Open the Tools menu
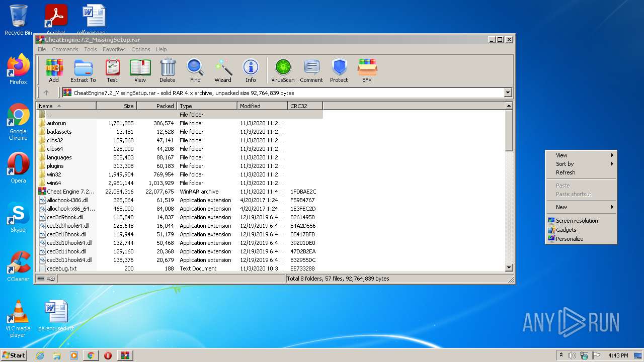The image size is (644, 362). coord(91,49)
